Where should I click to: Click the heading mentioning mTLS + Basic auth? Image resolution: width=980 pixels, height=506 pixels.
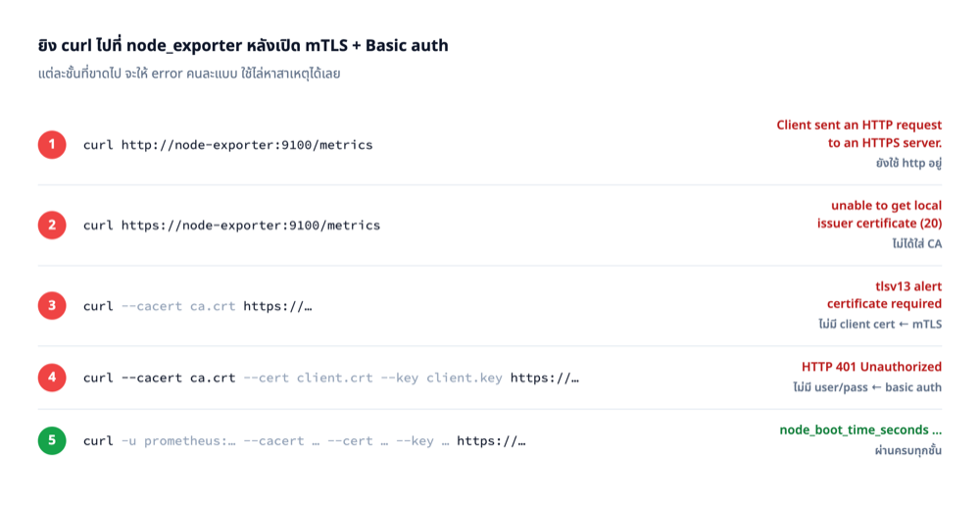pos(243,46)
